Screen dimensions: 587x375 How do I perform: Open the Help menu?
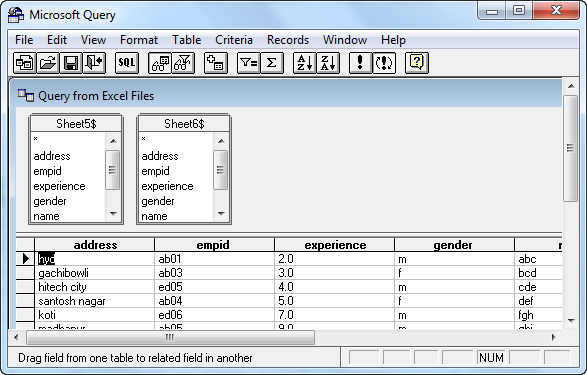click(x=393, y=40)
